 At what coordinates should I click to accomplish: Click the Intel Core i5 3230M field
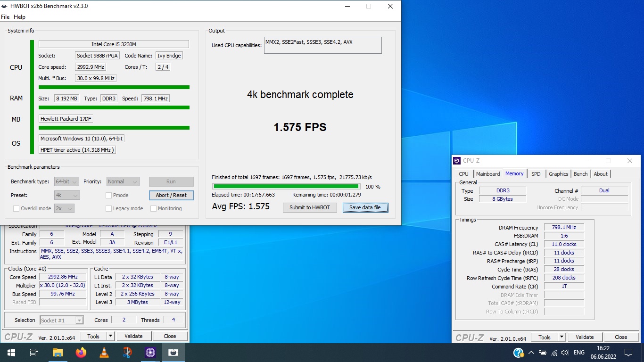click(x=114, y=44)
